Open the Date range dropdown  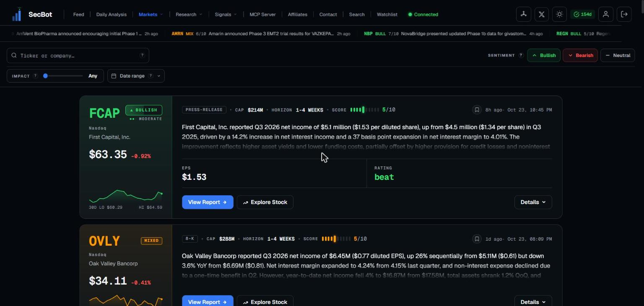(136, 76)
